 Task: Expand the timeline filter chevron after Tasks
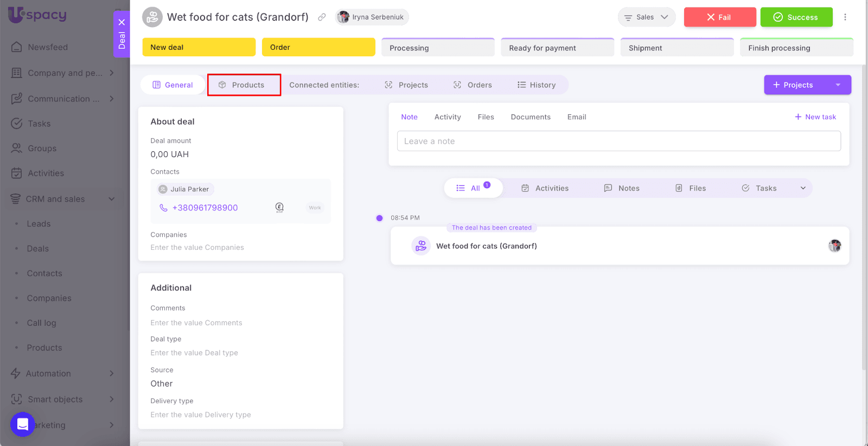click(x=803, y=188)
